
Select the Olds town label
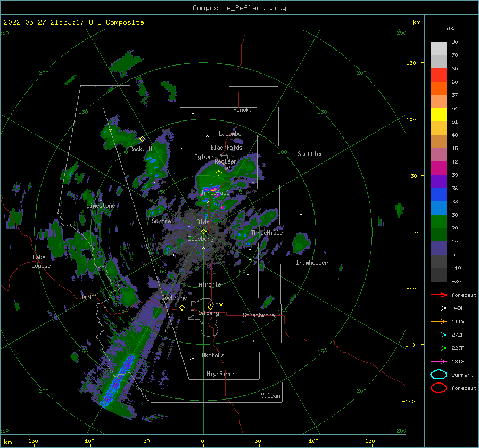click(x=203, y=222)
